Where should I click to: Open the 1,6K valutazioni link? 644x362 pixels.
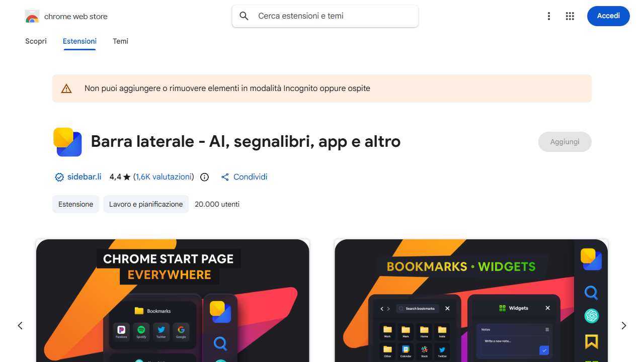coord(164,177)
